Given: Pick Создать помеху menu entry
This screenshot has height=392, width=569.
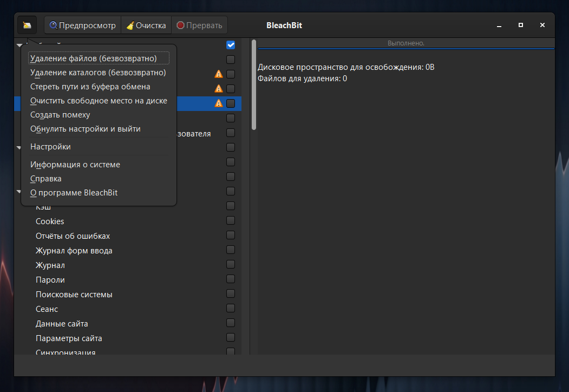Looking at the screenshot, I should [x=99, y=115].
